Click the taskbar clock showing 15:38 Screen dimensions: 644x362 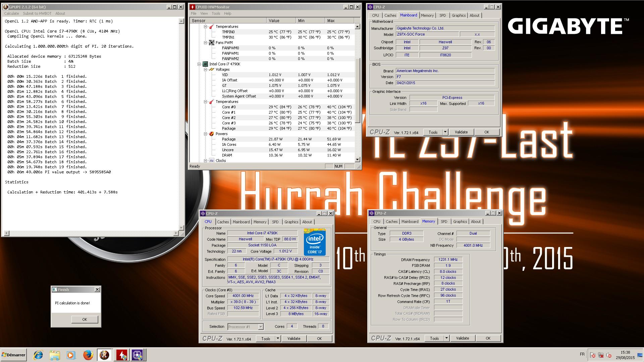[625, 353]
